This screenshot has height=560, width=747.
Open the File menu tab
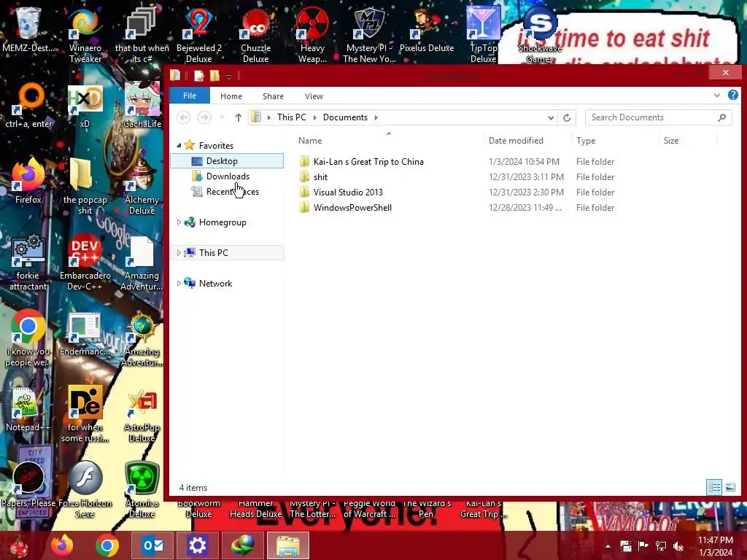(x=190, y=96)
